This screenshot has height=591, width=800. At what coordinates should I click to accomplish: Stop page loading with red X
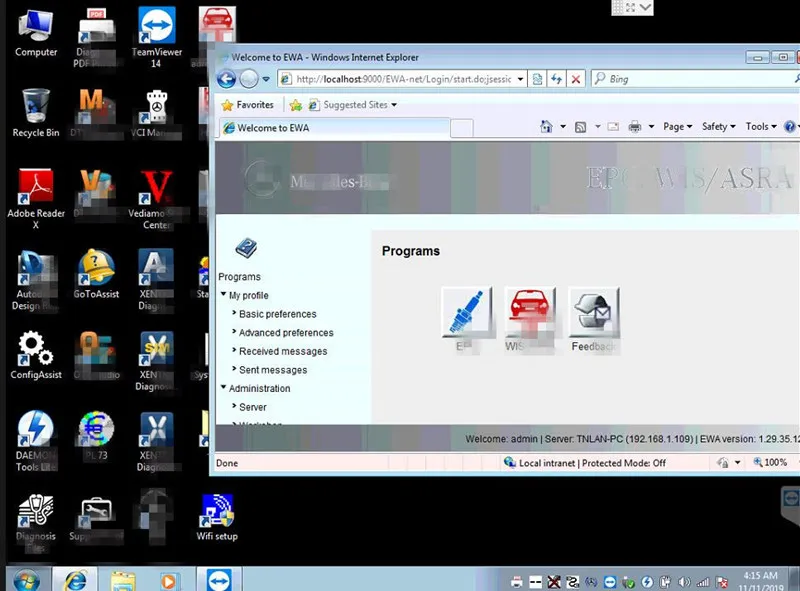pyautogui.click(x=576, y=79)
